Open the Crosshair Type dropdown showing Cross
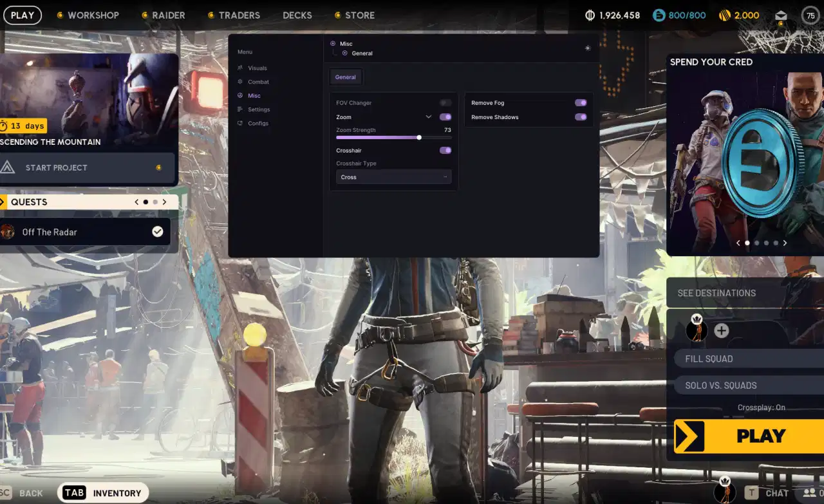This screenshot has height=504, width=824. [x=394, y=177]
